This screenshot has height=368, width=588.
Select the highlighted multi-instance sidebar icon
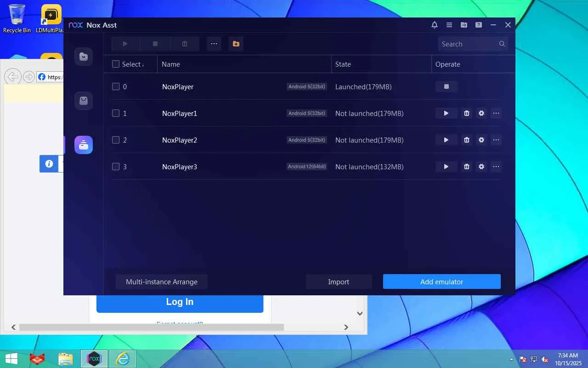(x=84, y=145)
